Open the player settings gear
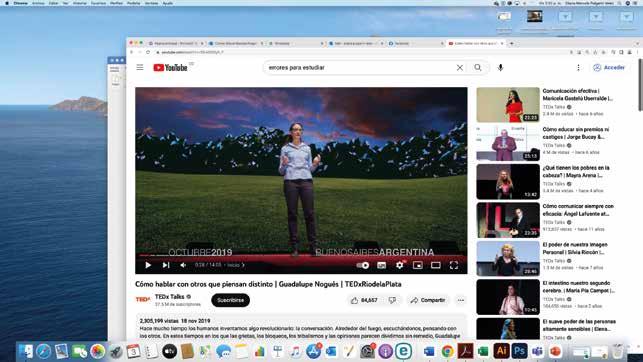This screenshot has width=643, height=362. coord(399,265)
